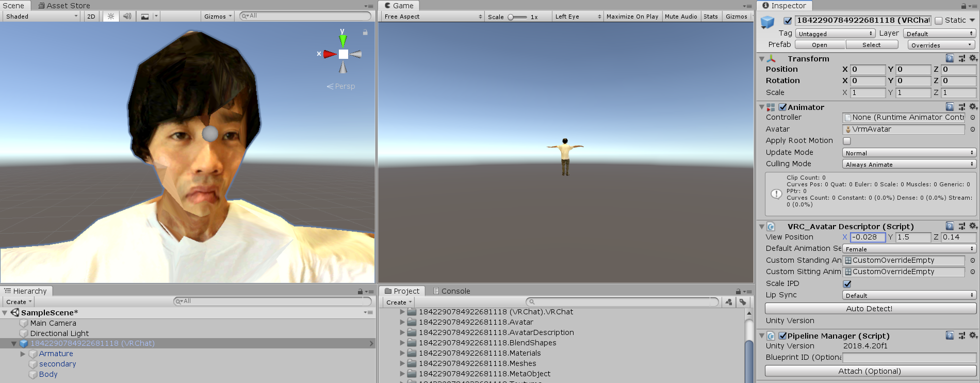Screen dimensions: 980x383
Task: Toggle scene audio speaker icon
Action: pyautogui.click(x=127, y=17)
